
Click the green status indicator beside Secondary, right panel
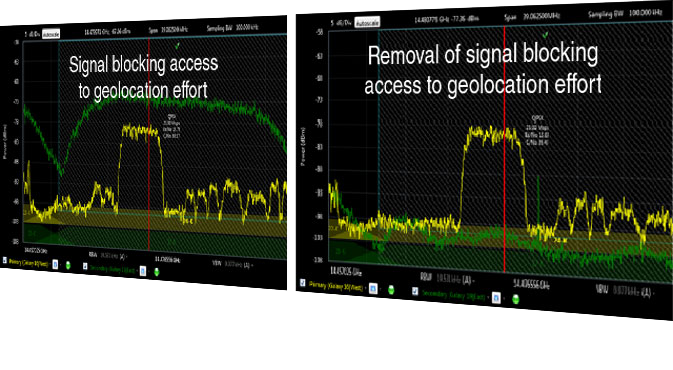pyautogui.click(x=515, y=299)
